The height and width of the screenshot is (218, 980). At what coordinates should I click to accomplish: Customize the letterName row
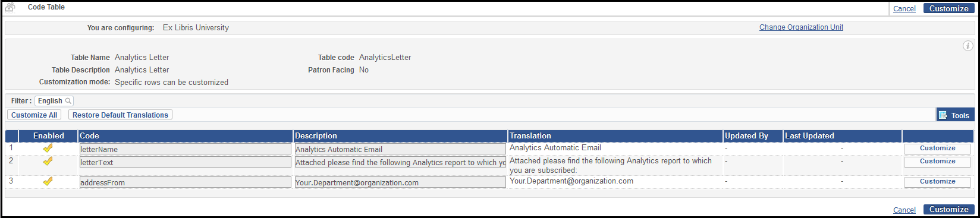pos(937,149)
